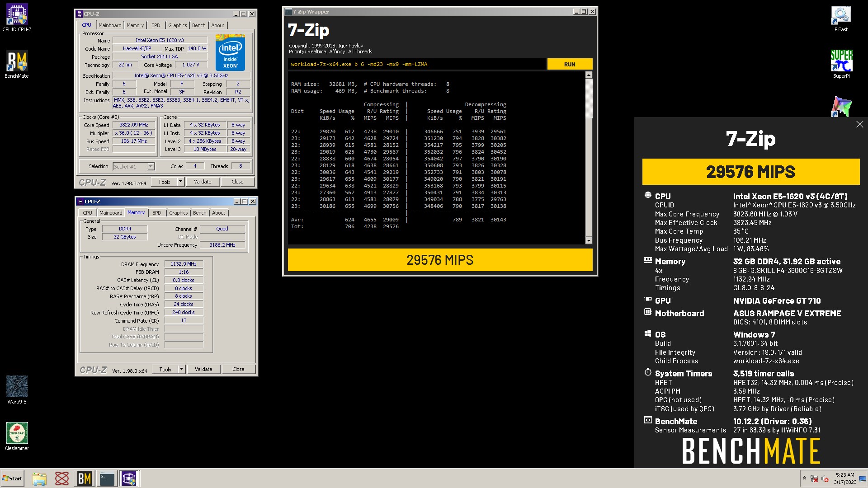Click the DRAM Frequency value 1132.9 MHz
Viewport: 868px width, 488px height.
tap(184, 264)
